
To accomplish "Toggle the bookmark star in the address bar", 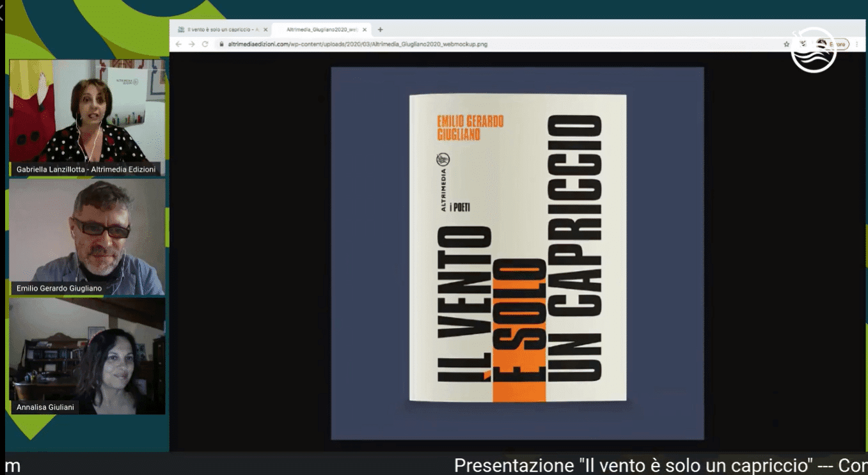I will pyautogui.click(x=786, y=44).
